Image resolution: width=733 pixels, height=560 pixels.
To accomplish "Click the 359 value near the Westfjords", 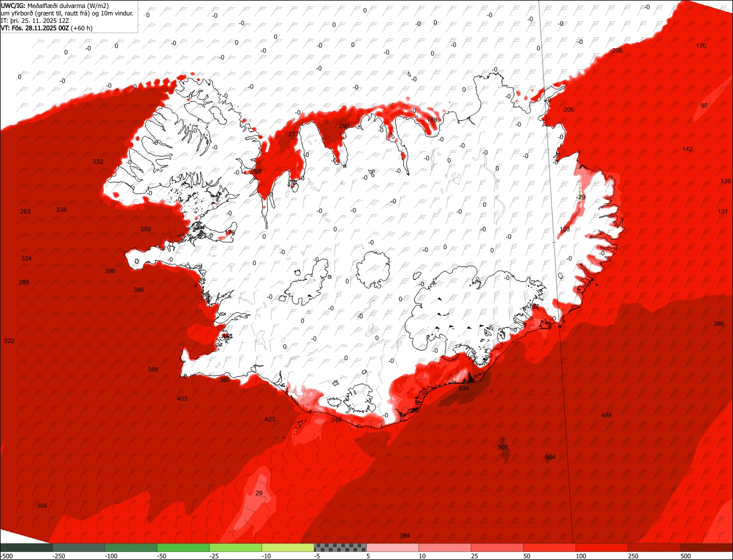I will pos(145,229).
